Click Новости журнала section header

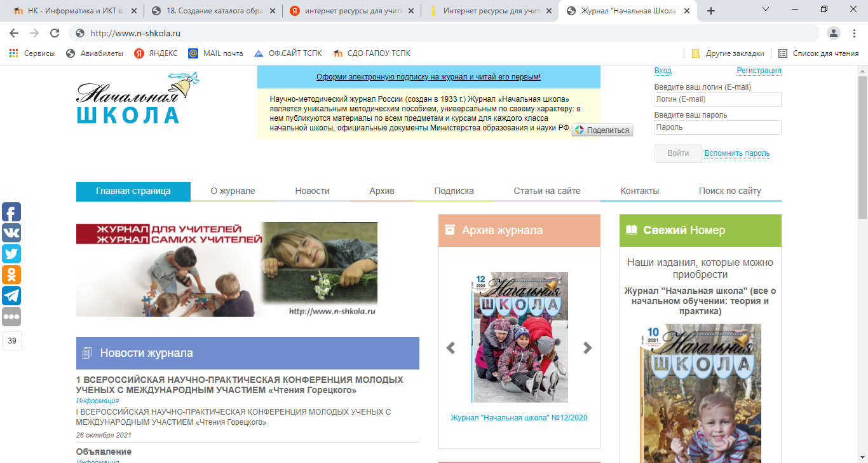[248, 353]
